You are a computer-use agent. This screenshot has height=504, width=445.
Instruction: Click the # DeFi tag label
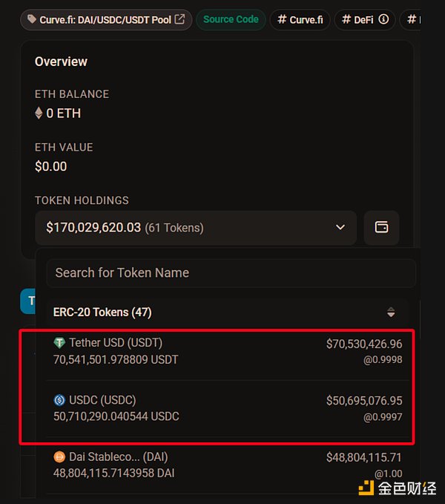[x=358, y=20]
